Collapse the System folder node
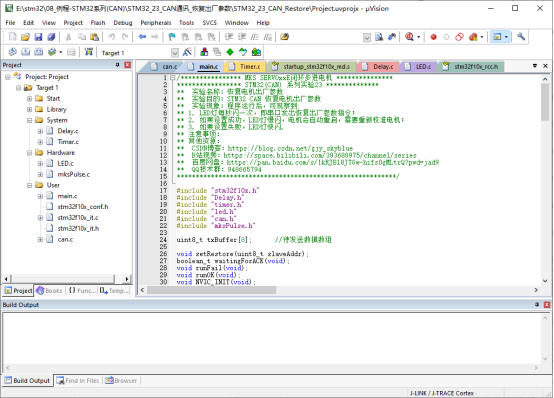Screen dimensions: 554x398 pos(29,121)
